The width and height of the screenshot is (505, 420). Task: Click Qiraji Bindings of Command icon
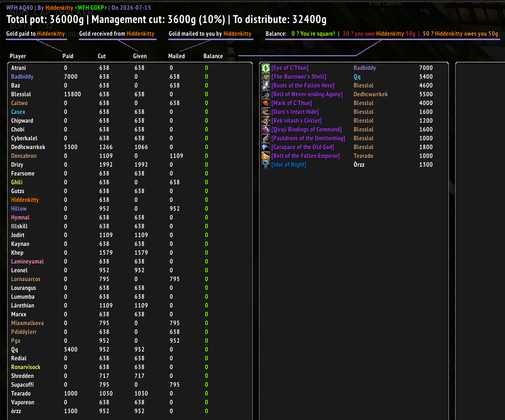click(x=265, y=130)
